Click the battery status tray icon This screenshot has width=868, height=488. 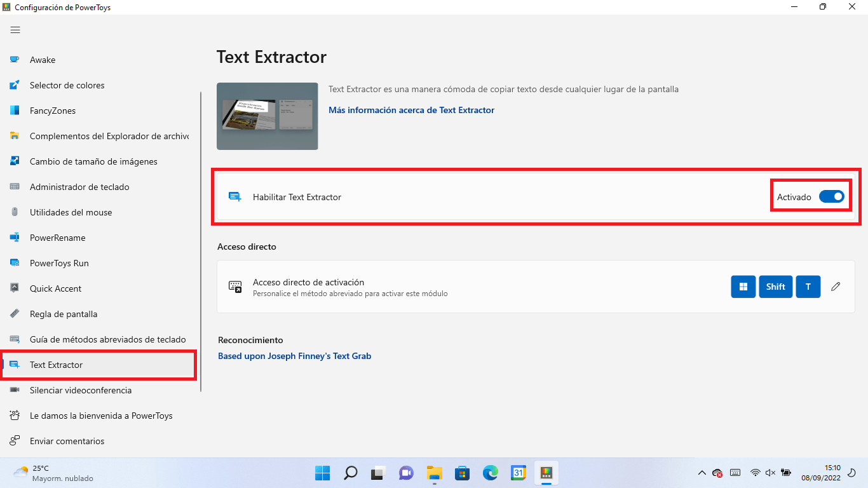pyautogui.click(x=786, y=473)
